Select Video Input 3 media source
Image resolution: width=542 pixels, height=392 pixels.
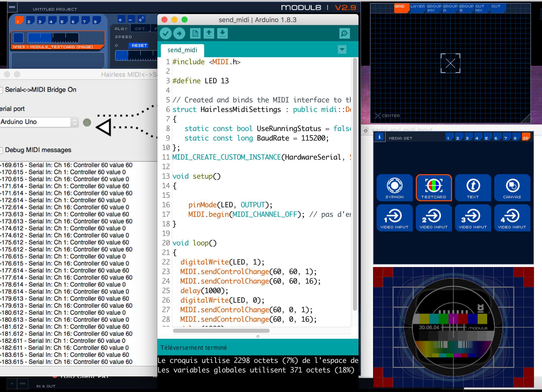click(473, 218)
